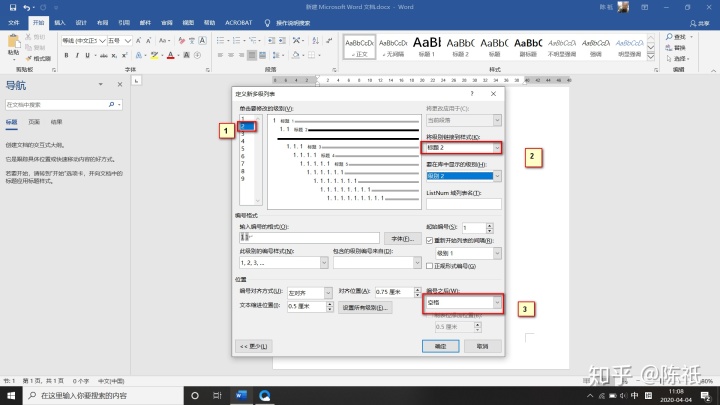Viewport: 720px width, 405px height.
Task: Click the Bullets list icon
Action: pos(220,41)
